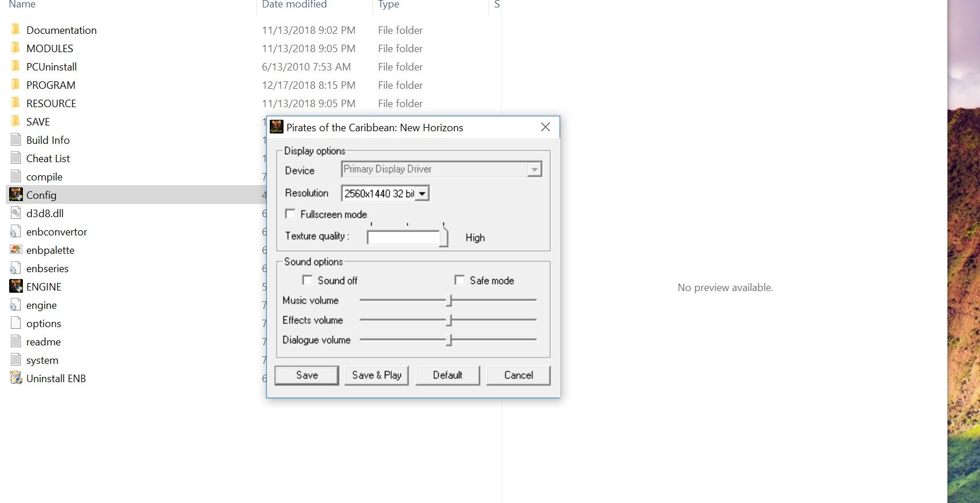Click the Cancel button
Screen dimensions: 980x503
518,375
